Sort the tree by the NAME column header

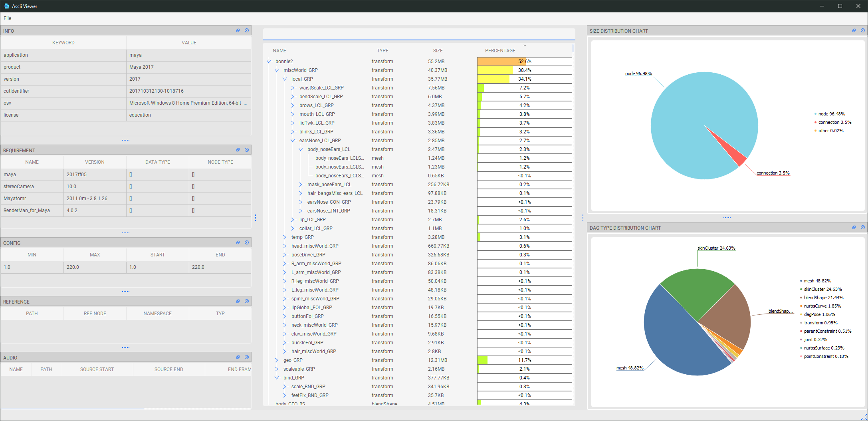pyautogui.click(x=279, y=50)
